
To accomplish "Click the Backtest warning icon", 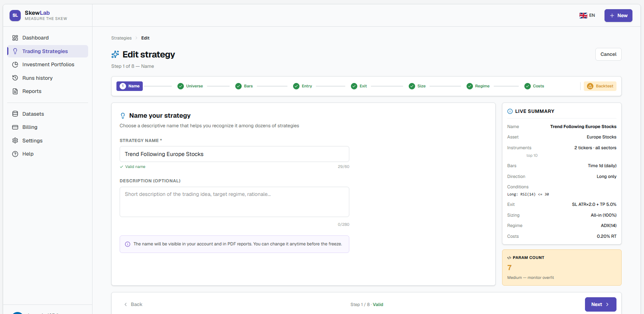I will point(590,86).
